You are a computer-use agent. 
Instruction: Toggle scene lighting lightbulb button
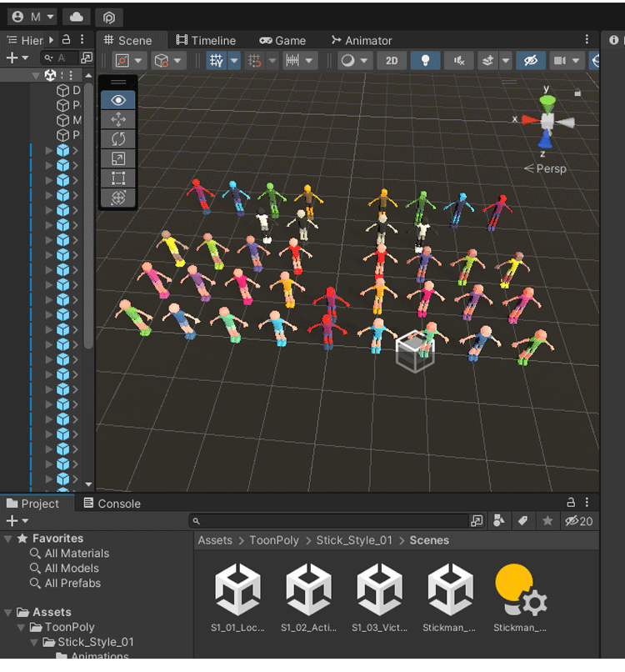tap(425, 61)
